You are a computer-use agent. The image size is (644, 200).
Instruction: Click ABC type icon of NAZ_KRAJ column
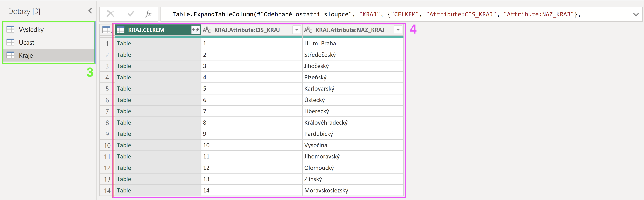[x=308, y=30]
